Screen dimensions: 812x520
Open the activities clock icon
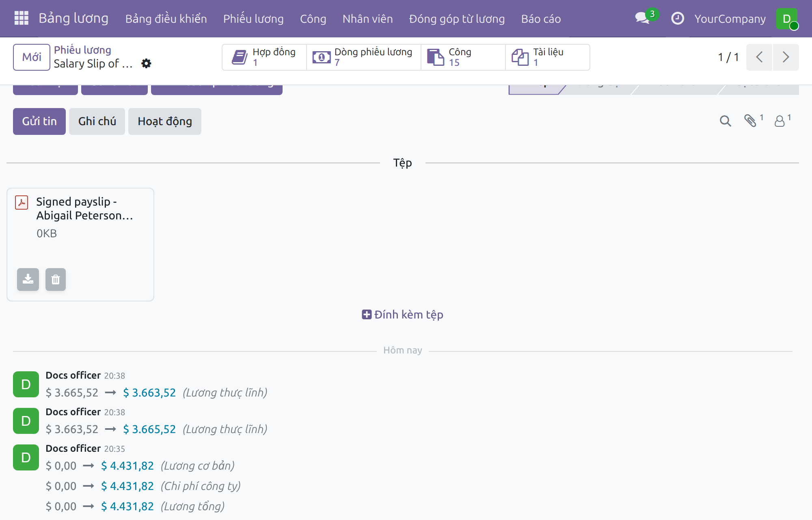click(677, 18)
